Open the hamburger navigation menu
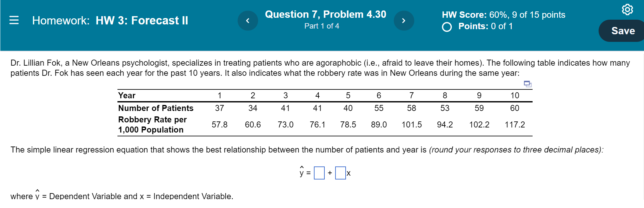The image size is (644, 208). coord(14,20)
